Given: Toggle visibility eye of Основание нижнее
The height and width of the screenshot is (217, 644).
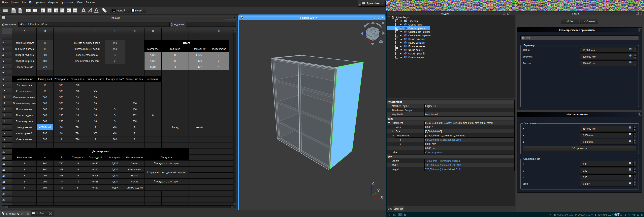Looking at the screenshot, I should pyautogui.click(x=401, y=32).
